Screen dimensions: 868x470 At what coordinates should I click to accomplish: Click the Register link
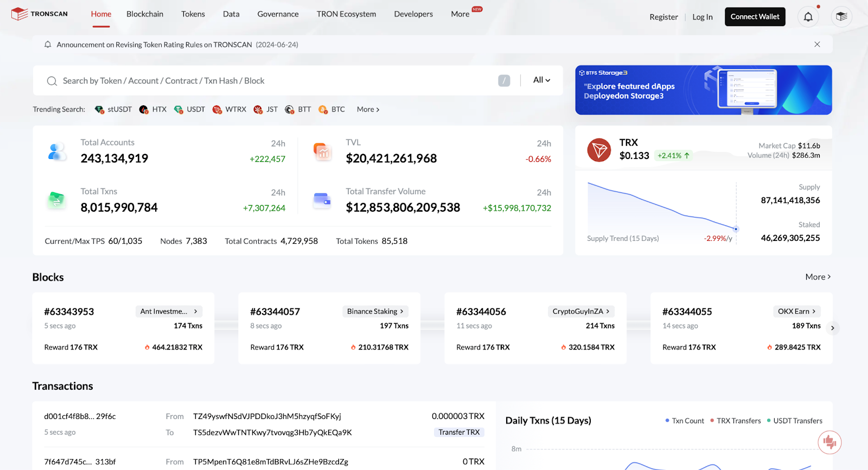pyautogui.click(x=663, y=17)
